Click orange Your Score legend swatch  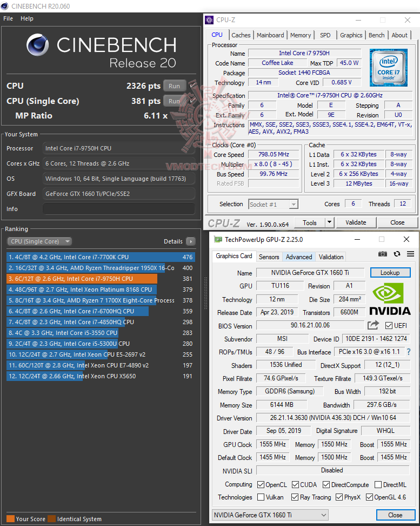10,518
